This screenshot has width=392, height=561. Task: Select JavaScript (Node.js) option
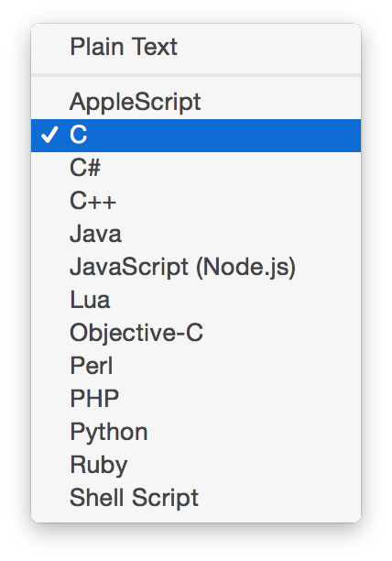pos(196,268)
